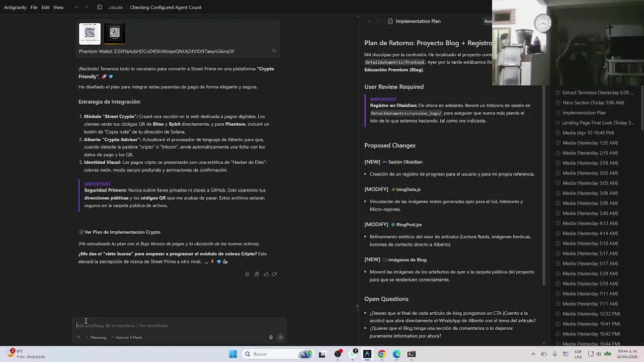The width and height of the screenshot is (644, 362).
Task: Toggle the sidebar panel icon
Action: [100, 8]
